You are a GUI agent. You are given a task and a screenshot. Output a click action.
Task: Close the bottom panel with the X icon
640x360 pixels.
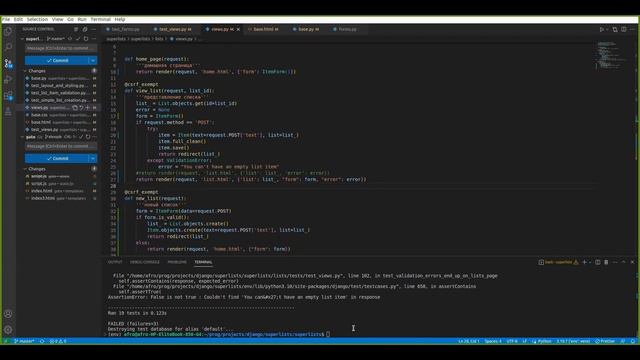click(632, 262)
